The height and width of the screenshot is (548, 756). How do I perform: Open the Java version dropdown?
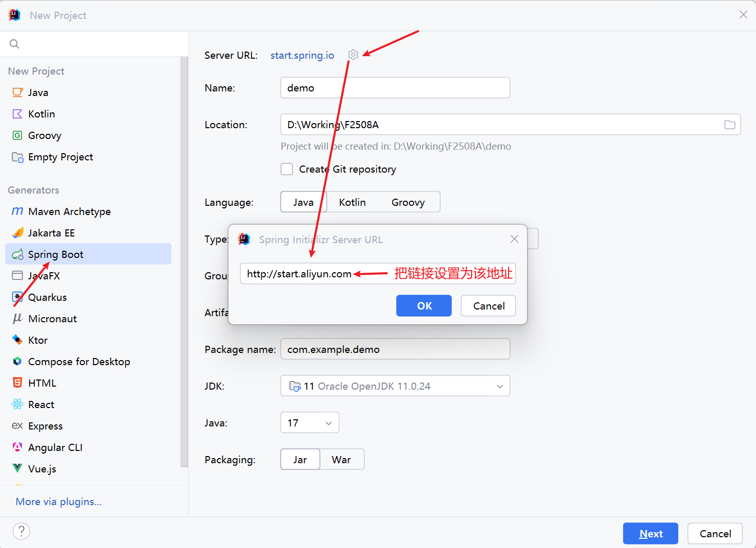pyautogui.click(x=310, y=423)
